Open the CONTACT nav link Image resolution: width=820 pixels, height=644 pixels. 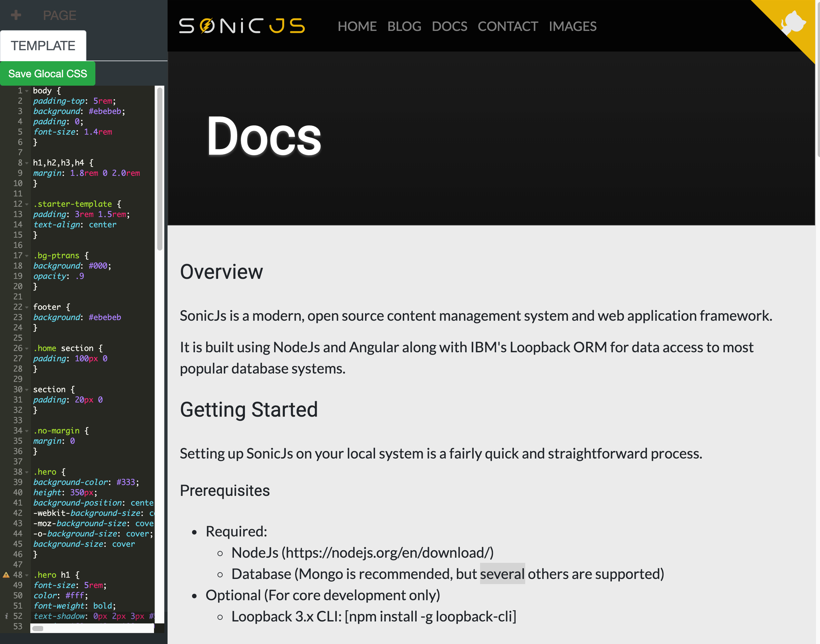click(508, 26)
